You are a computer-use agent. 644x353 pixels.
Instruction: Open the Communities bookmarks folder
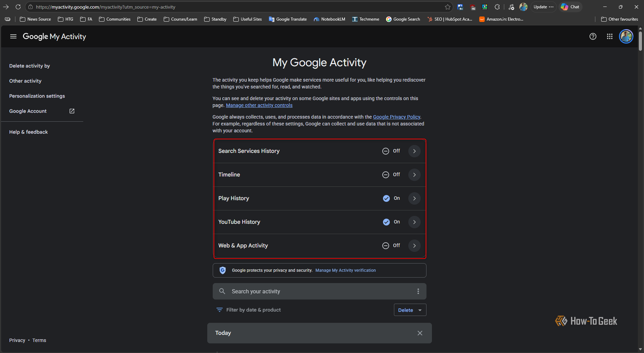tap(115, 19)
